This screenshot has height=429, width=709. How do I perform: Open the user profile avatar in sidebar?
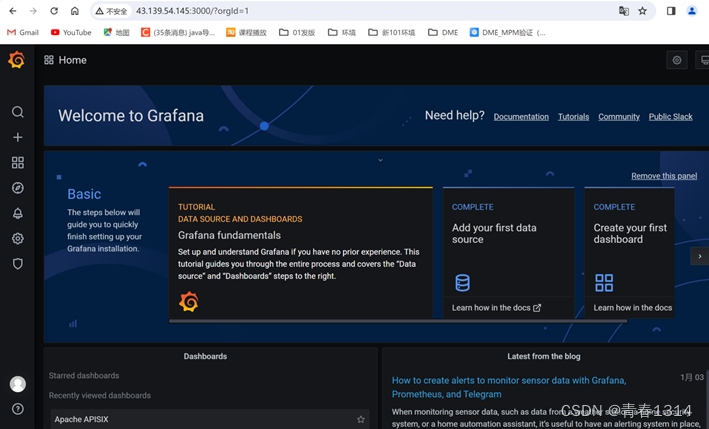pyautogui.click(x=18, y=384)
